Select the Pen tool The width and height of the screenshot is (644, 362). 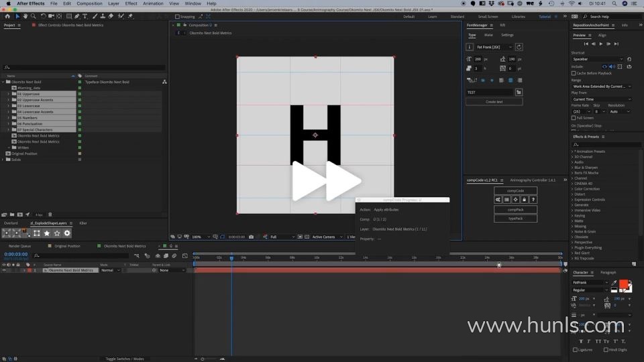point(77,16)
